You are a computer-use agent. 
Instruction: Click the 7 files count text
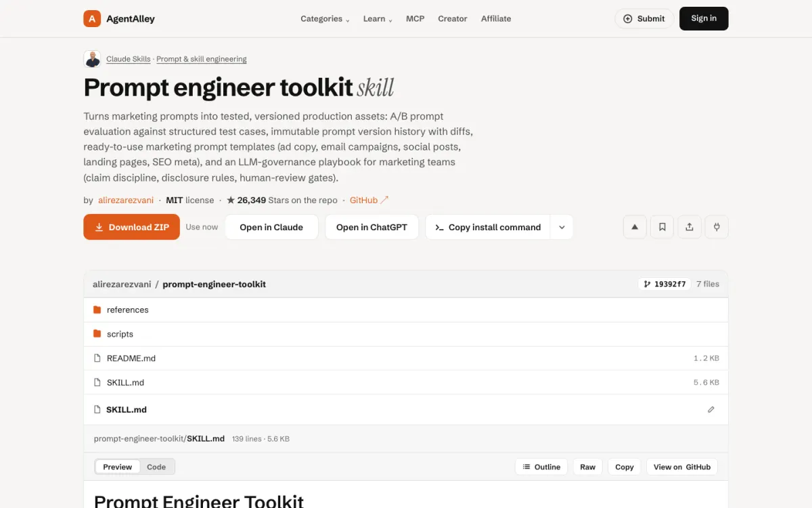pyautogui.click(x=708, y=284)
